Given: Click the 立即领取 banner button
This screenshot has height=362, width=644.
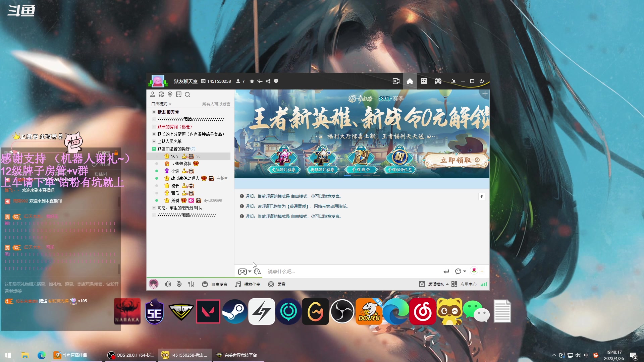Looking at the screenshot, I should coord(457,160).
